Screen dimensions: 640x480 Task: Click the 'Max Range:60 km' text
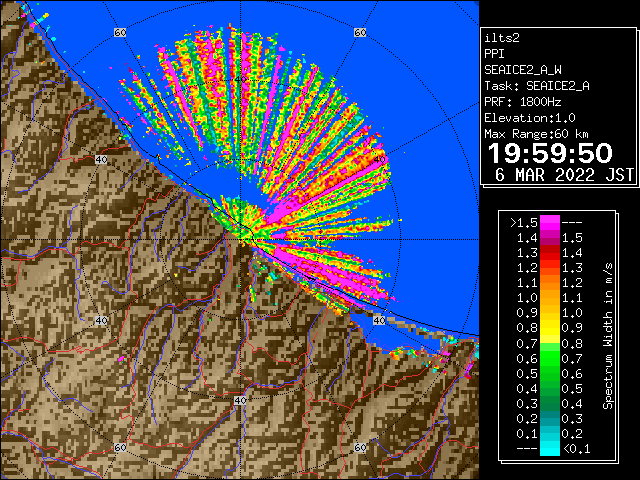(x=536, y=134)
